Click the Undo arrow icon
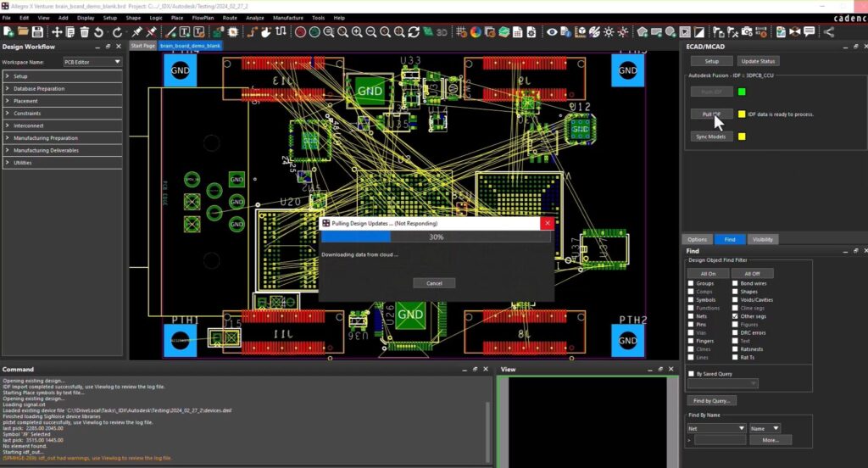 tap(98, 32)
